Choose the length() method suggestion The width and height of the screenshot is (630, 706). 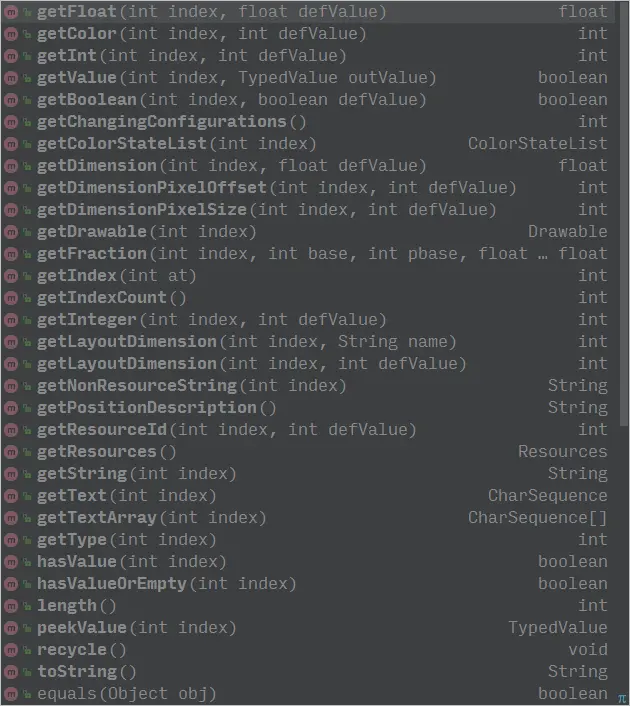pyautogui.click(x=308, y=606)
